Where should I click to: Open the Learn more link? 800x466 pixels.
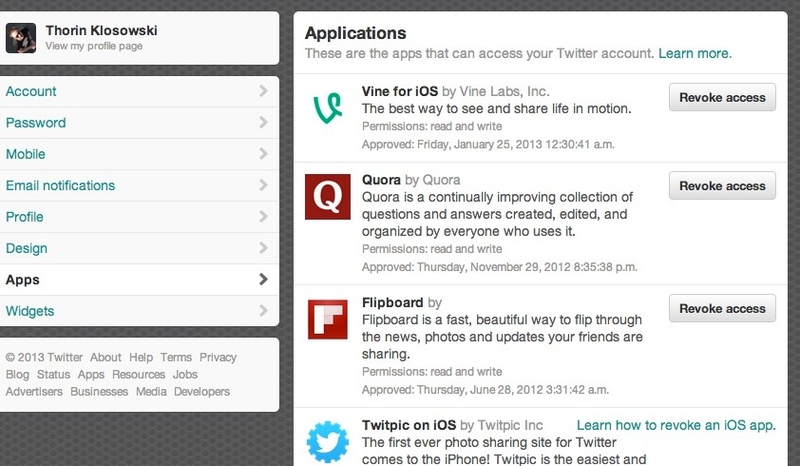click(694, 54)
